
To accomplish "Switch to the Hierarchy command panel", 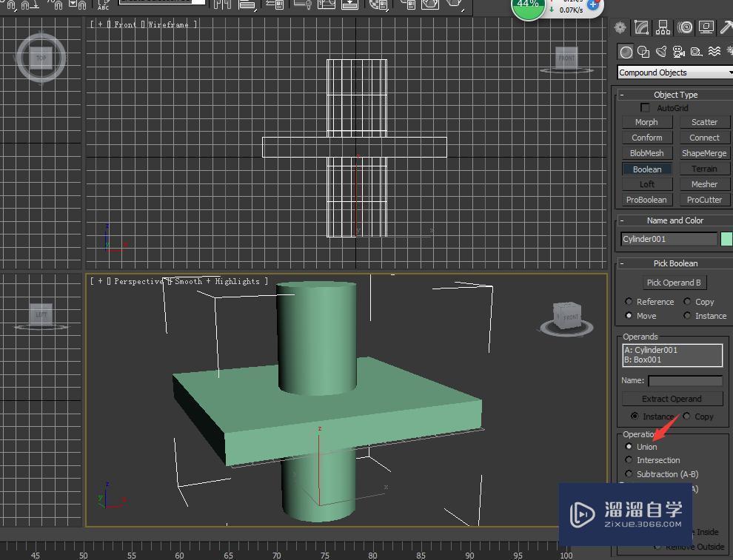I will click(x=663, y=27).
